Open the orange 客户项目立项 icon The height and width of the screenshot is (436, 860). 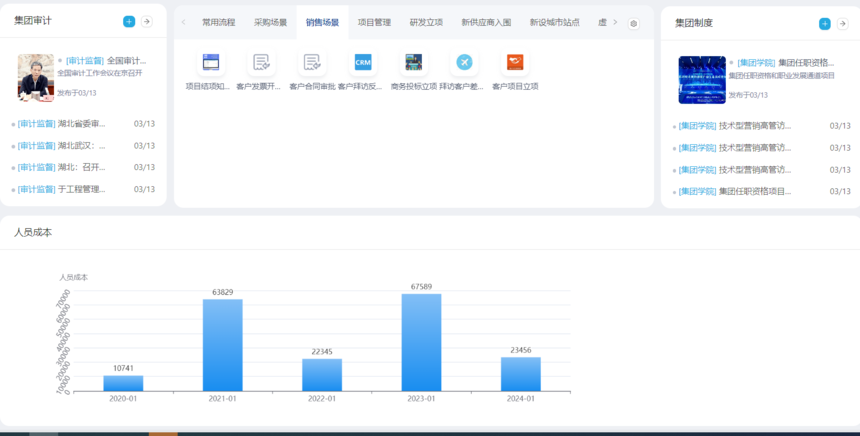coord(515,62)
